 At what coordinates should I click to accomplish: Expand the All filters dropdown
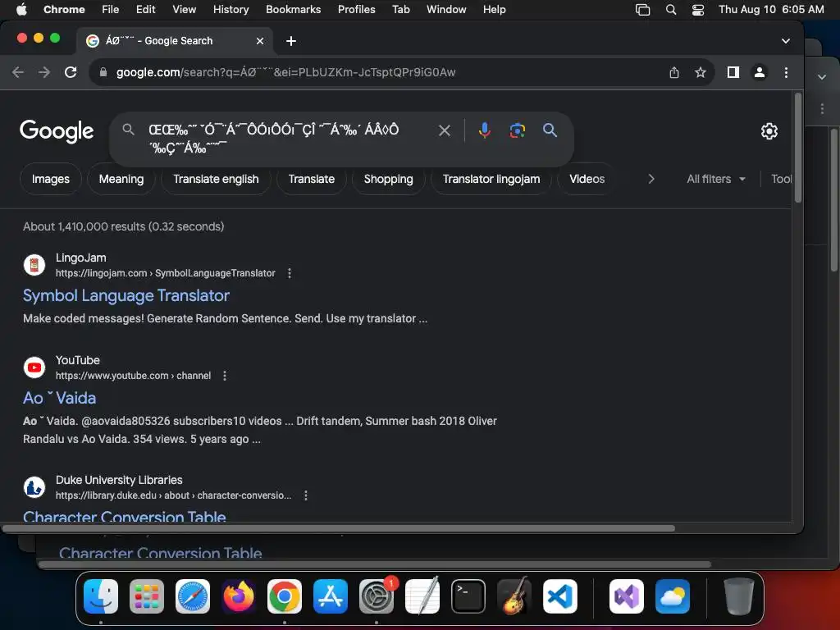pyautogui.click(x=716, y=179)
